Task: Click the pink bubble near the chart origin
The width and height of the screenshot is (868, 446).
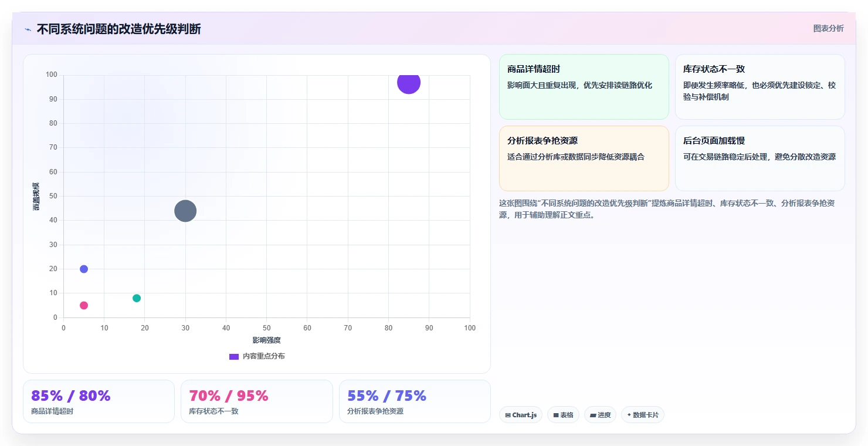Action: point(84,305)
